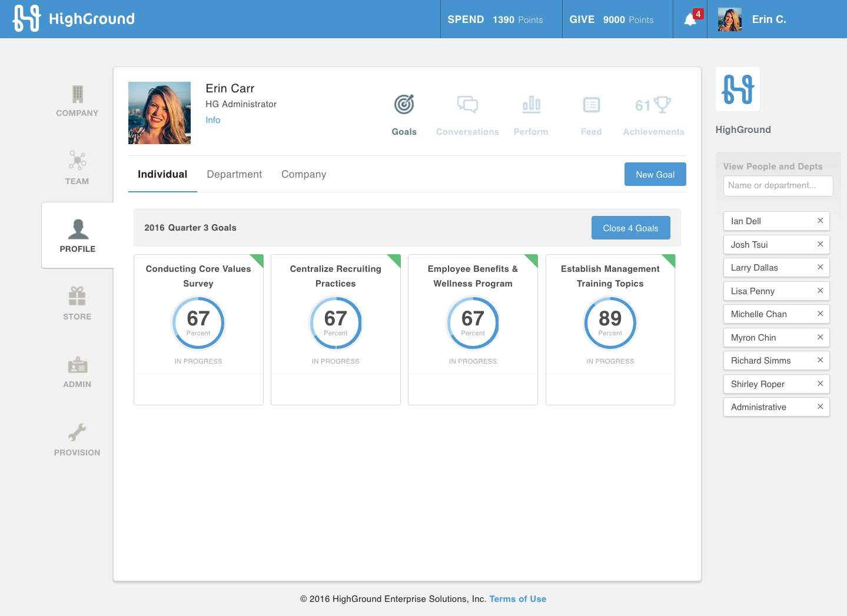Remove Ian Dell from the list

click(x=820, y=221)
